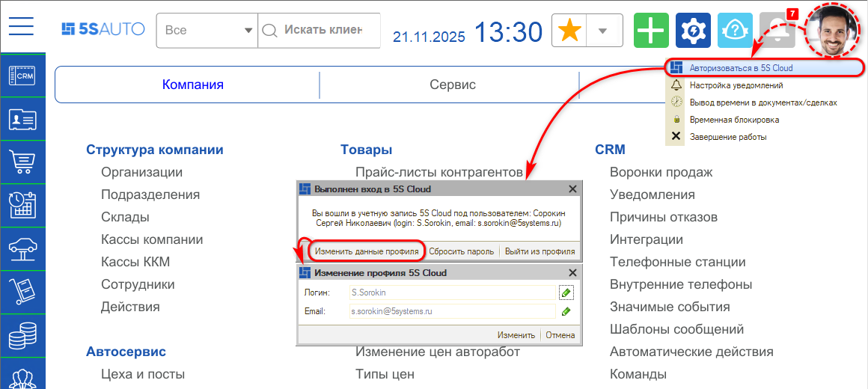Open the 'Автоматические действия' link
Image resolution: width=868 pixels, height=389 pixels.
point(692,352)
